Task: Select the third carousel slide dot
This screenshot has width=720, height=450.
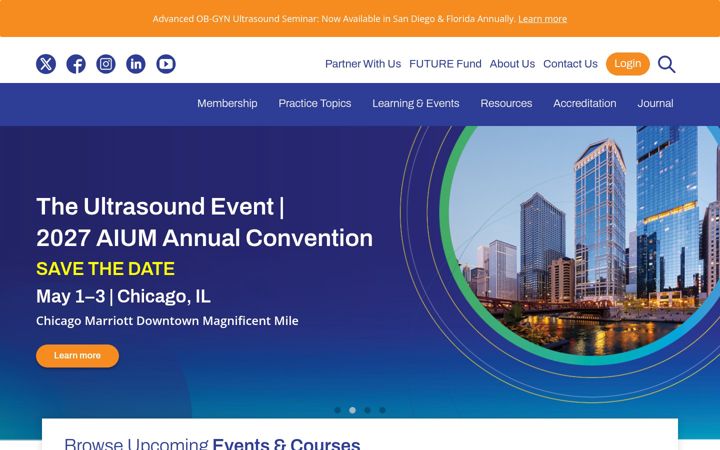Action: (367, 410)
